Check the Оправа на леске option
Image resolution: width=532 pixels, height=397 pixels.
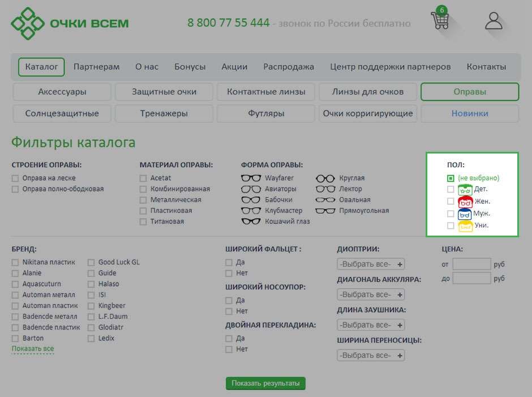pyautogui.click(x=15, y=178)
